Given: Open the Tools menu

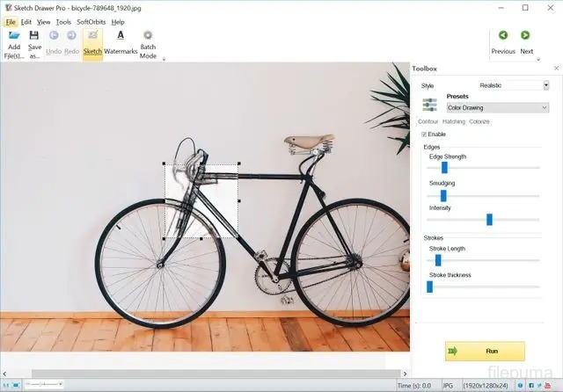Looking at the screenshot, I should coord(63,21).
